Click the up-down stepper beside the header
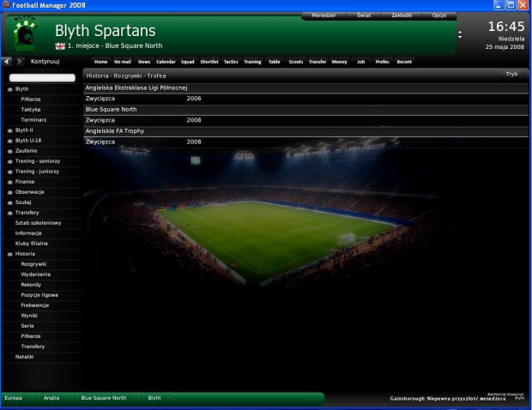 tap(460, 34)
